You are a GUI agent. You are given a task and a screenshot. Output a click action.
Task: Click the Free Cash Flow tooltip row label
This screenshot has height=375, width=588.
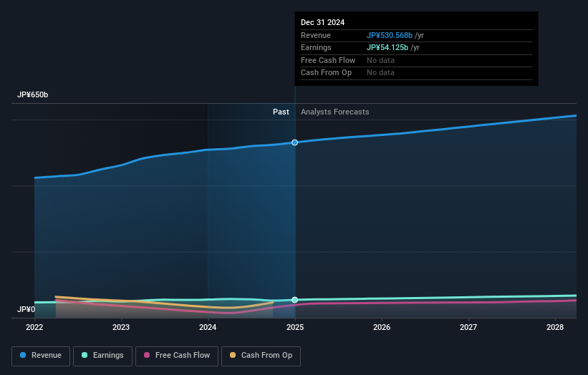(x=328, y=60)
